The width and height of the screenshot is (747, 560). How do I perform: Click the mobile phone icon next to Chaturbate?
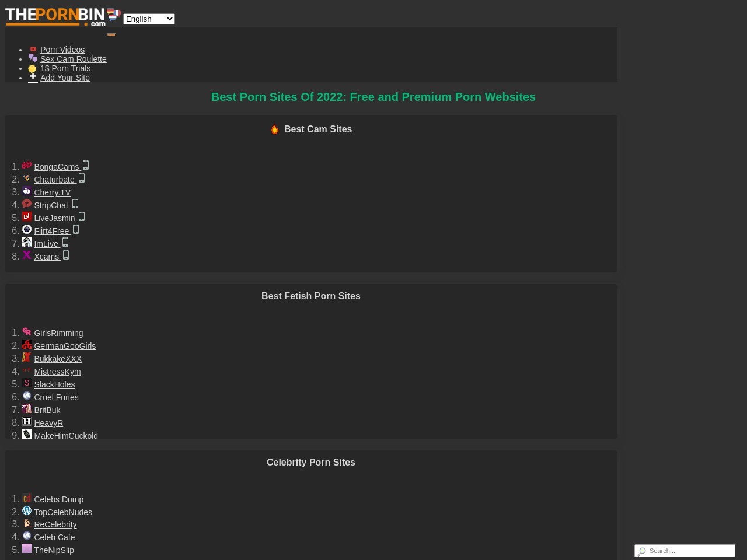tap(82, 178)
